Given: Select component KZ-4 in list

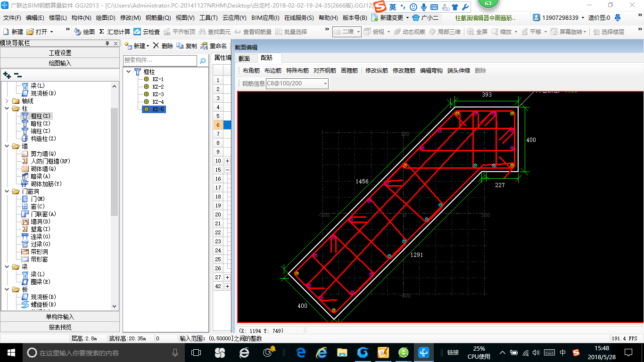Looking at the screenshot, I should pos(158,102).
